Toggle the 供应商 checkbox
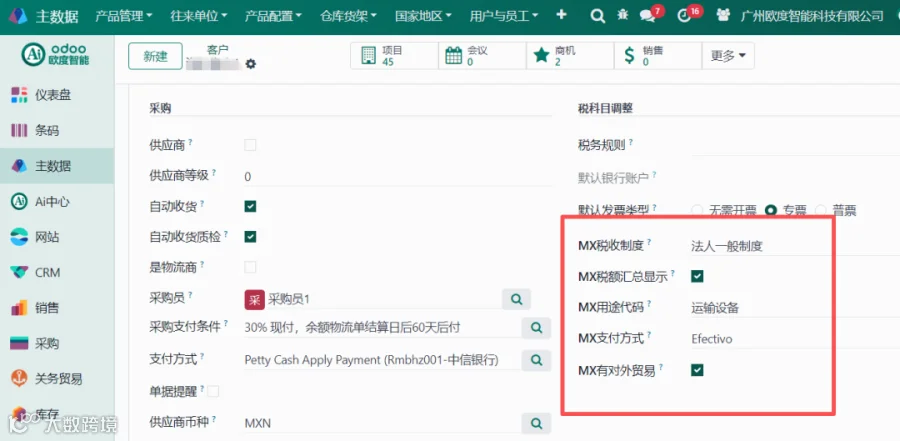This screenshot has width=900, height=441. tap(250, 145)
